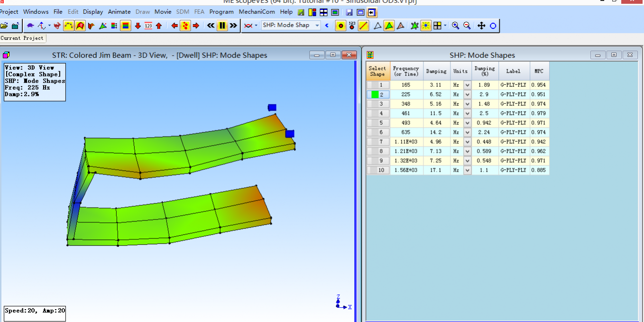This screenshot has width=644, height=322.
Task: Toggle the Select Shape button for shape 5
Action: (378, 123)
